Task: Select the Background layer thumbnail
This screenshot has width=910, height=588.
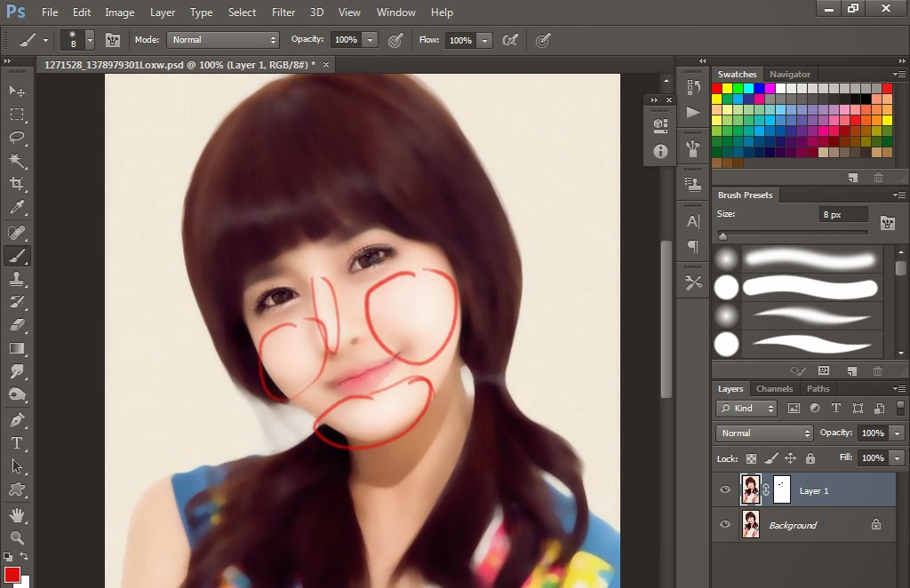Action: click(750, 524)
